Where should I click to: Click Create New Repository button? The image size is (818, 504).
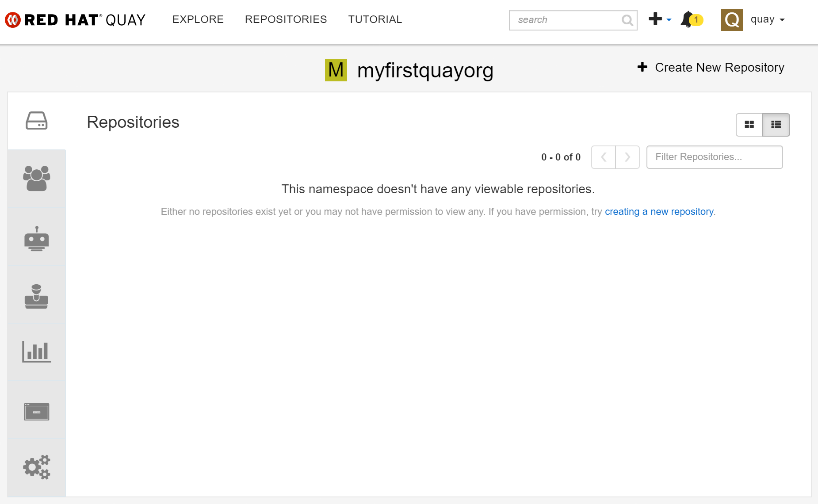point(711,67)
